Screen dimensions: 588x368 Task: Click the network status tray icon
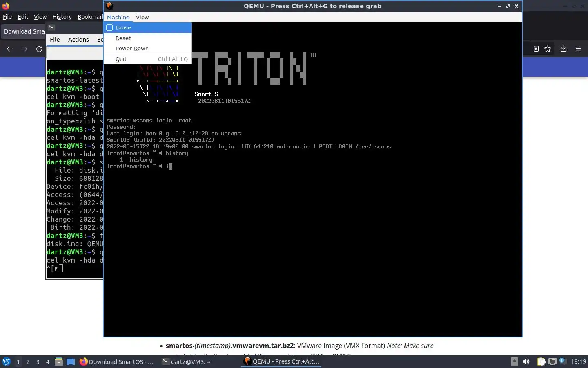(552, 361)
